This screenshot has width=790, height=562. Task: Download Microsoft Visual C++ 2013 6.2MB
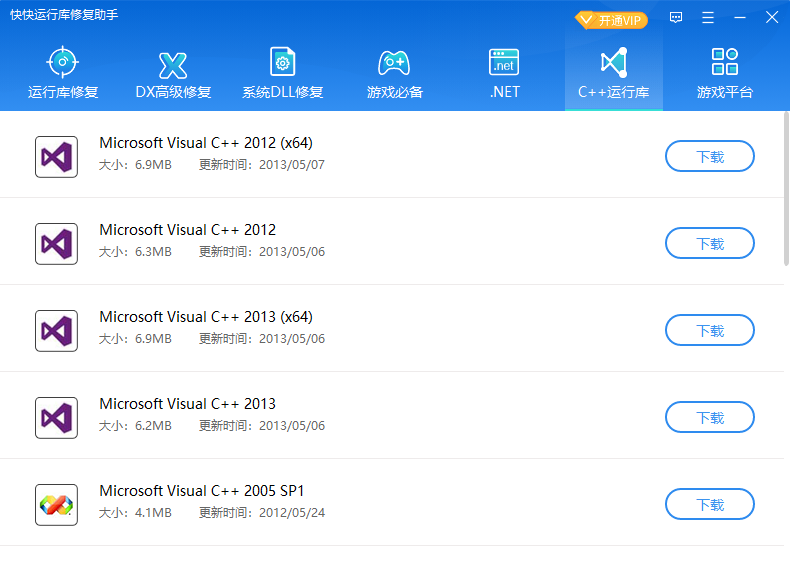pyautogui.click(x=710, y=417)
